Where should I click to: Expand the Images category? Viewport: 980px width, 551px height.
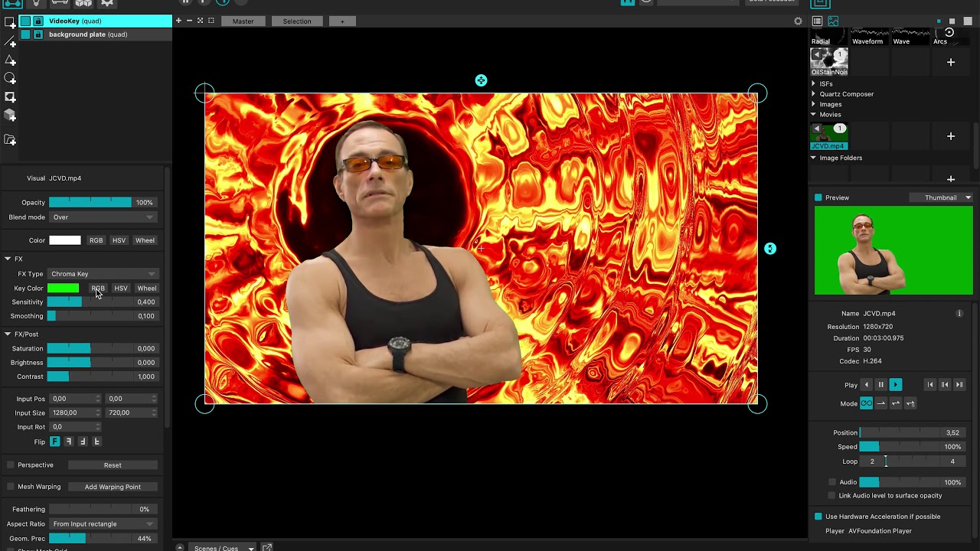tap(813, 104)
